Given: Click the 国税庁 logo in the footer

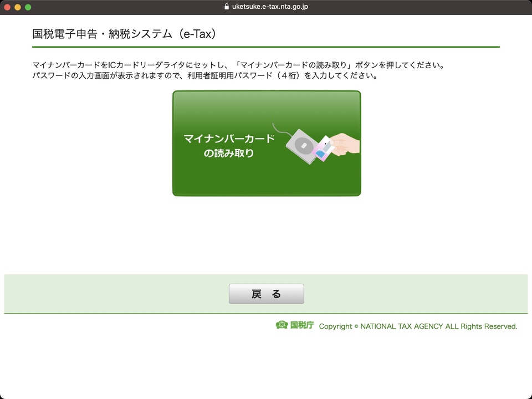Looking at the screenshot, I should [x=295, y=325].
